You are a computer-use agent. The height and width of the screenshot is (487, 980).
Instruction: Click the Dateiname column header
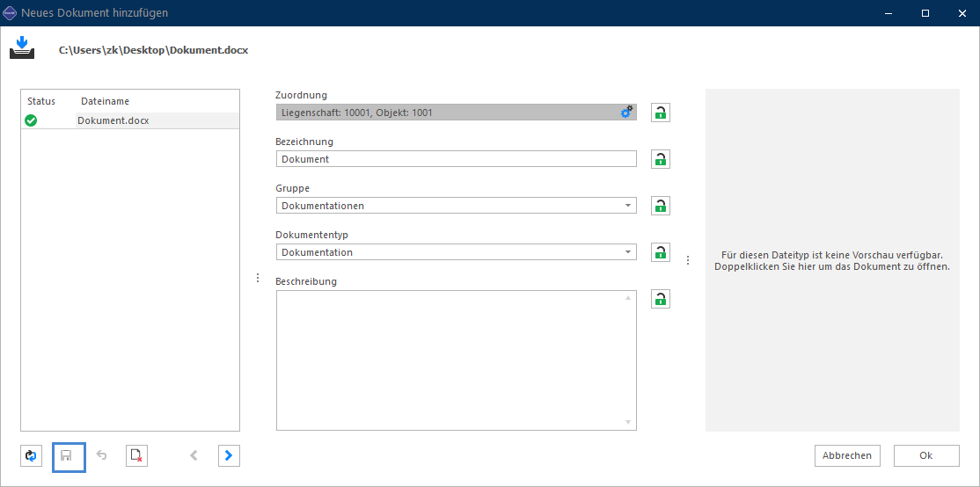[105, 101]
